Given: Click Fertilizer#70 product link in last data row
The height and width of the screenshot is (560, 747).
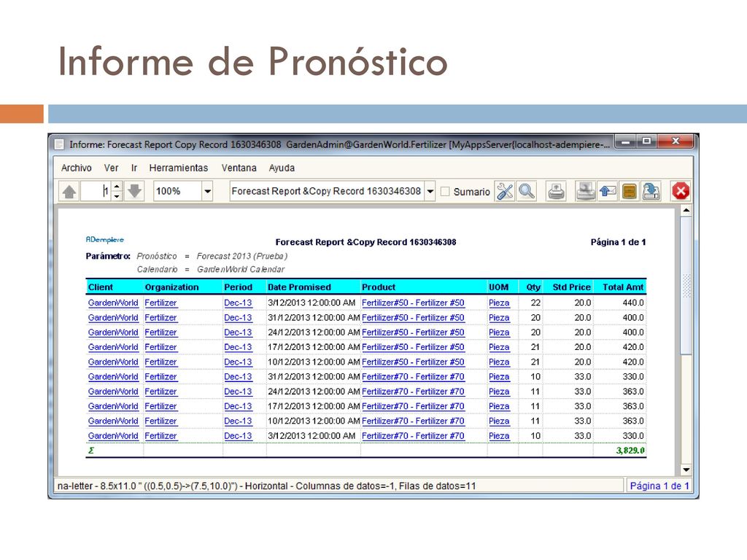Looking at the screenshot, I should point(413,436).
